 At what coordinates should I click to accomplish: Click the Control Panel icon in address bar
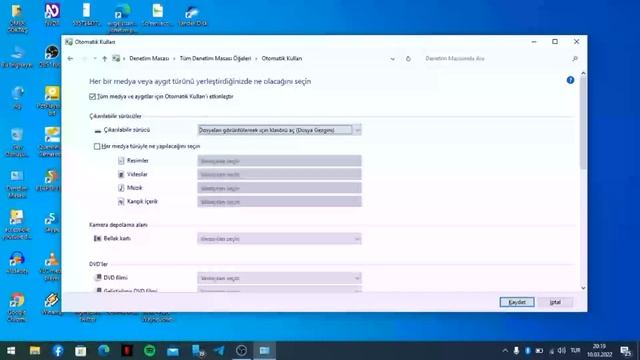pyautogui.click(x=116, y=59)
